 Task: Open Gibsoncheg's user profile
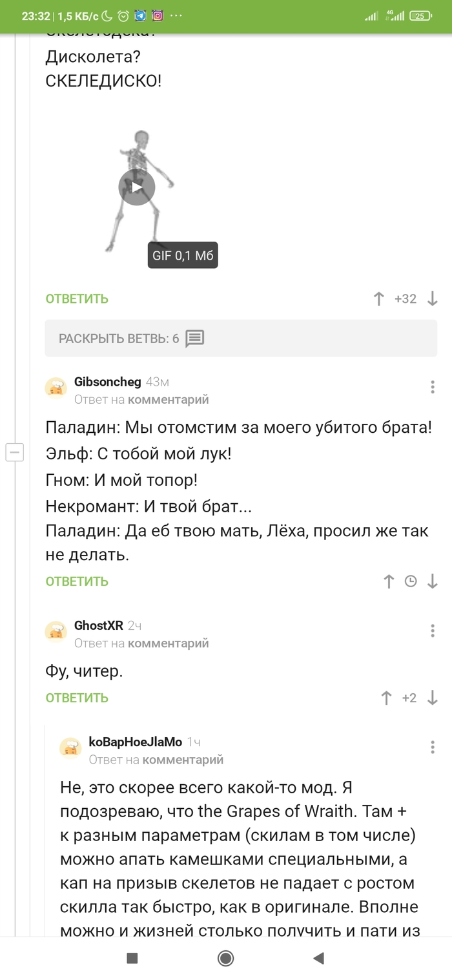[107, 382]
